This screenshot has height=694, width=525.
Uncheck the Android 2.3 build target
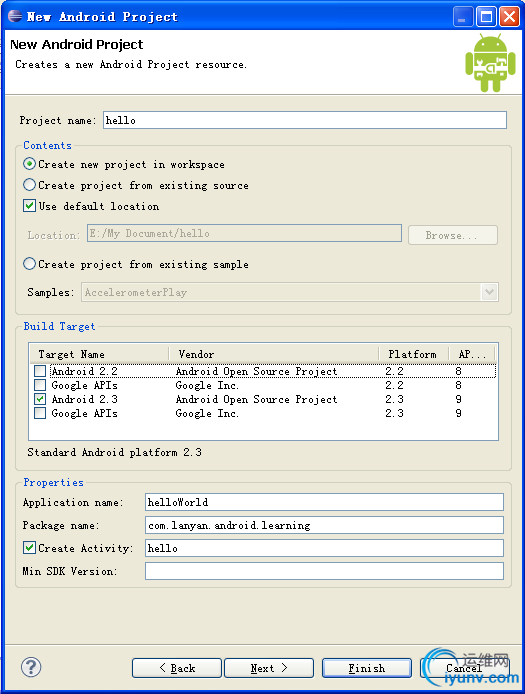tap(40, 399)
